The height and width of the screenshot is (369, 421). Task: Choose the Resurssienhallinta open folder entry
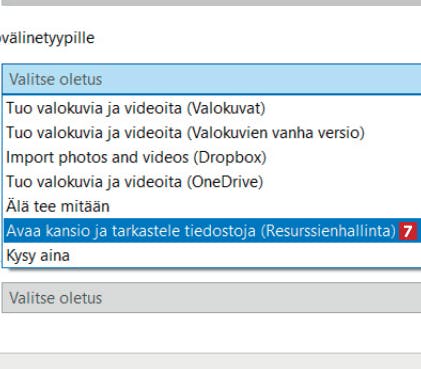(x=213, y=231)
